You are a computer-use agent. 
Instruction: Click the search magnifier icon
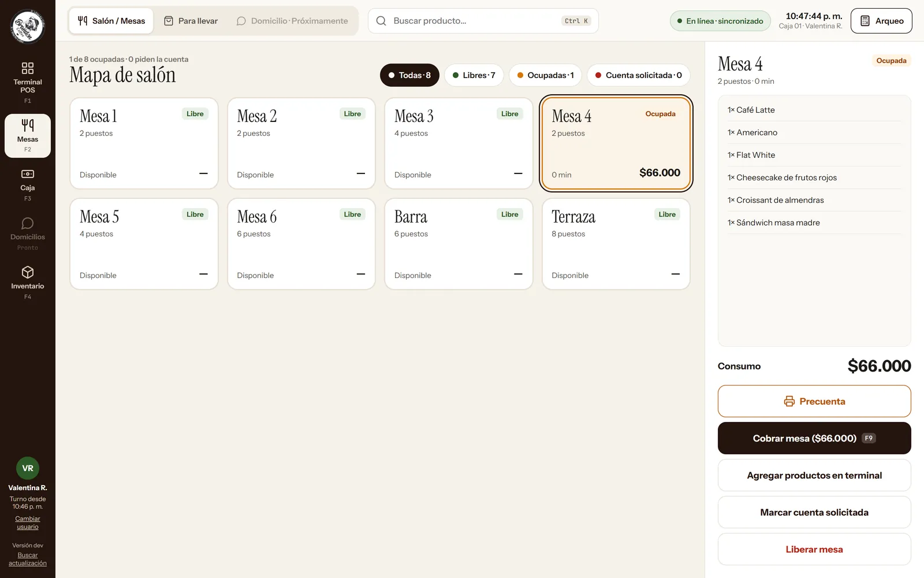pyautogui.click(x=381, y=21)
